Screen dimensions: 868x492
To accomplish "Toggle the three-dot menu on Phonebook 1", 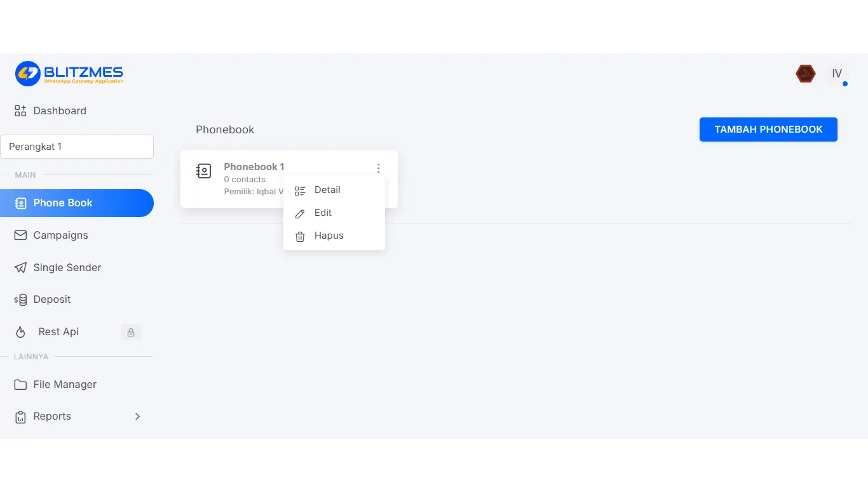I will pos(379,168).
